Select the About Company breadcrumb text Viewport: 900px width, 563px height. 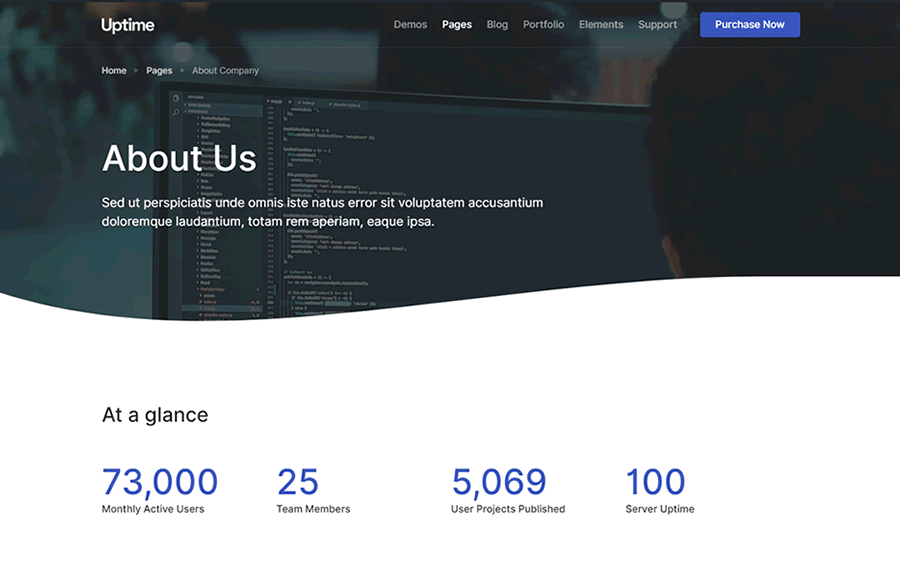coord(225,71)
